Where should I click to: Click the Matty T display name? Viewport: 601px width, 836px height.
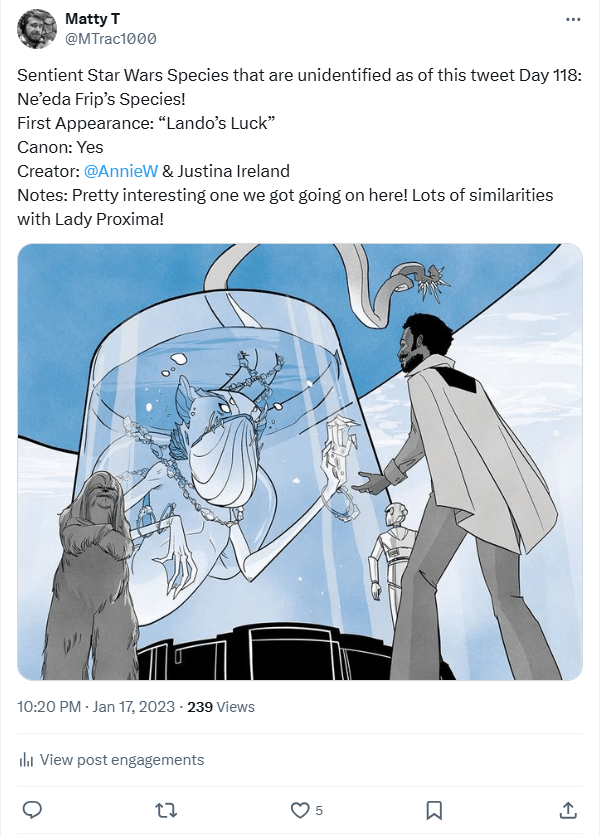[x=92, y=19]
